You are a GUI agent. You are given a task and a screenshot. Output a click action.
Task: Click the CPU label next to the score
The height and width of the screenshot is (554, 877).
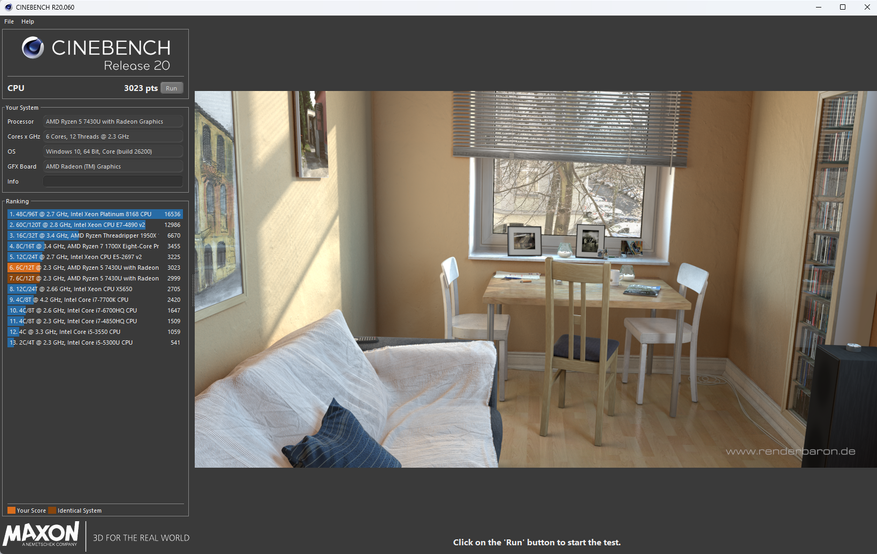16,88
